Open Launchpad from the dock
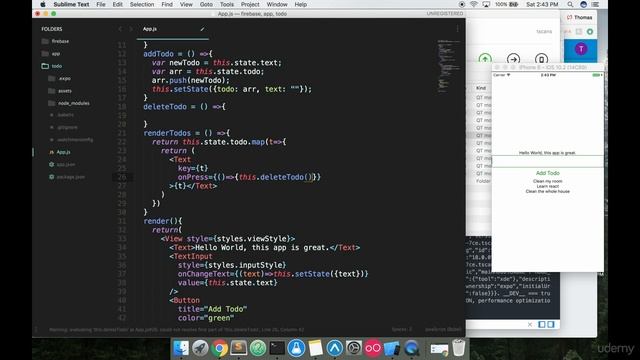The height and width of the screenshot is (360, 640). tap(200, 348)
